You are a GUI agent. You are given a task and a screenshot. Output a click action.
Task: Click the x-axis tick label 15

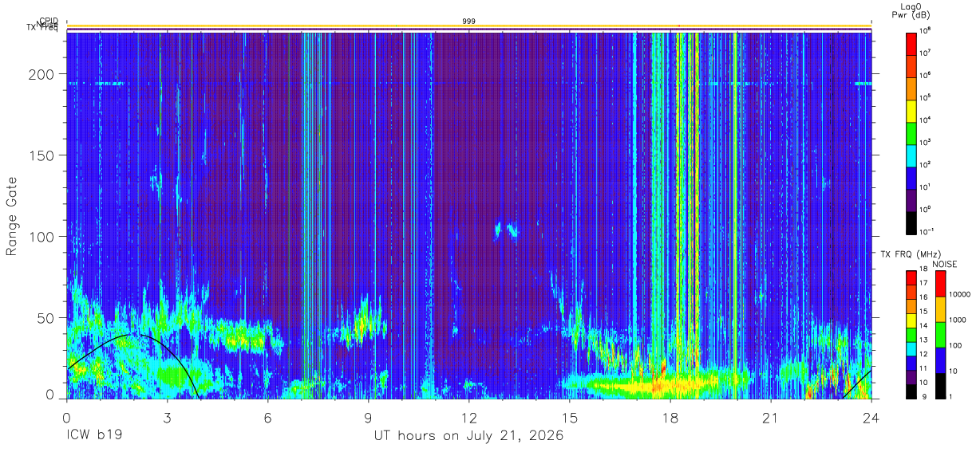coord(569,418)
